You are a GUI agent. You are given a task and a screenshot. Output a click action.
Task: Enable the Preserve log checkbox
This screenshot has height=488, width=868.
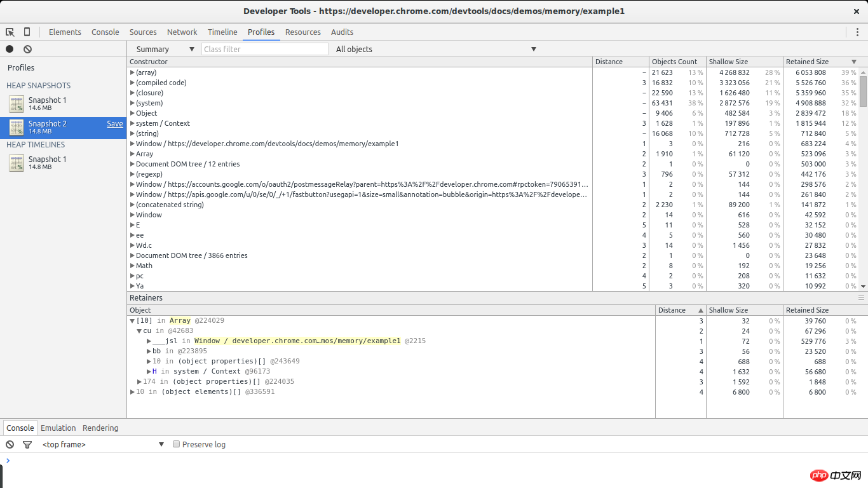(177, 444)
